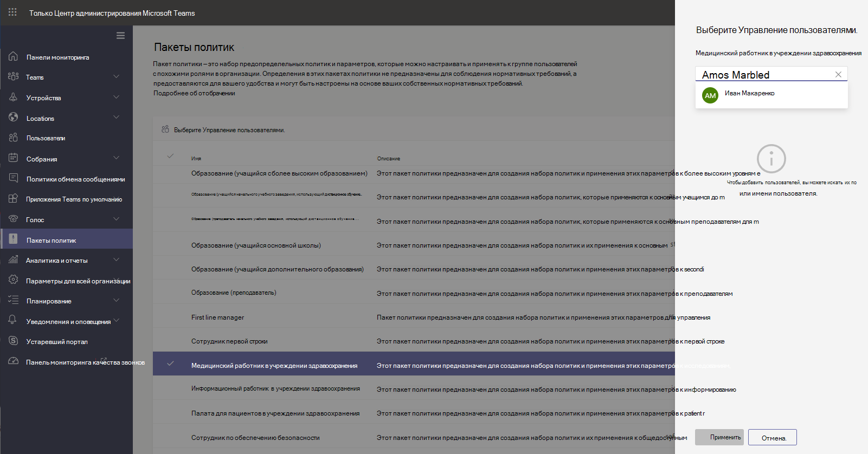Click the Отмена button
This screenshot has height=454, width=868.
[773, 438]
